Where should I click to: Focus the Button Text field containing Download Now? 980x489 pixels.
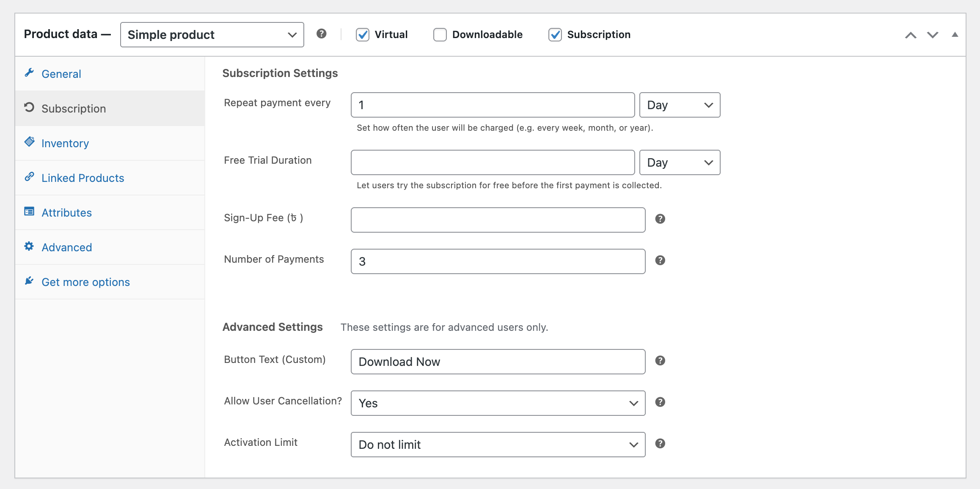tap(498, 362)
